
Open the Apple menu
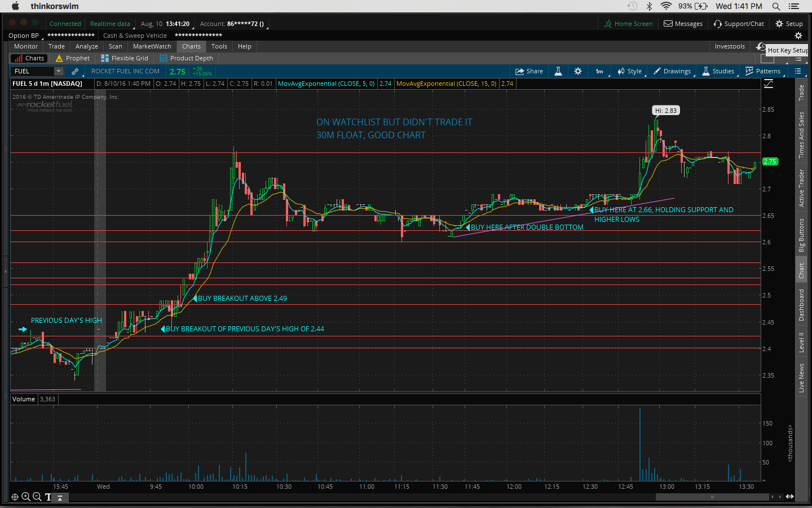(15, 6)
